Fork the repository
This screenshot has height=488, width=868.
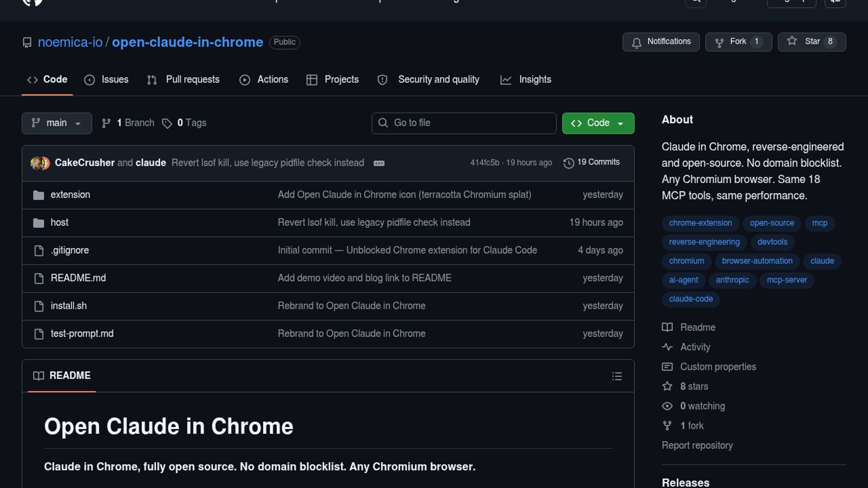click(738, 42)
